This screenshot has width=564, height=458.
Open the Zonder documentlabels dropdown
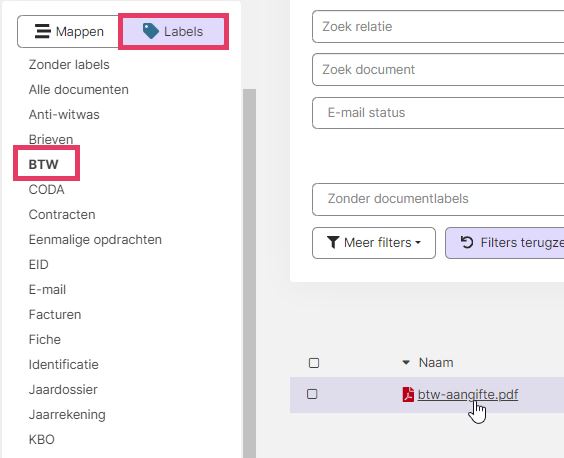pos(438,199)
